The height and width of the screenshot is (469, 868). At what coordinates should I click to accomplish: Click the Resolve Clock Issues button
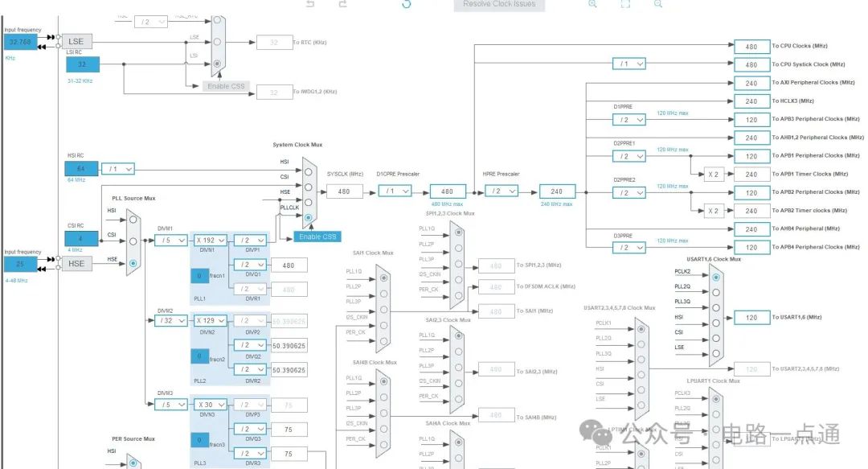click(499, 5)
